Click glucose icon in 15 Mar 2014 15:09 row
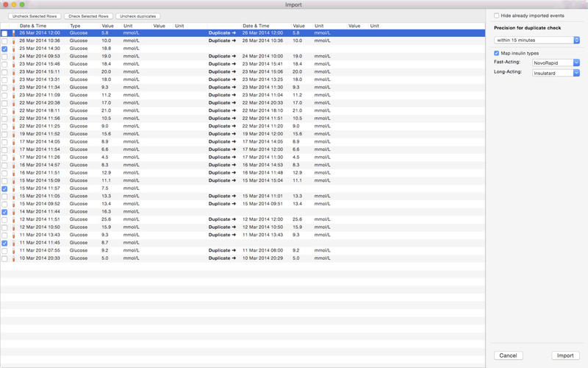Screen dimensions: 588x368 coord(13,180)
